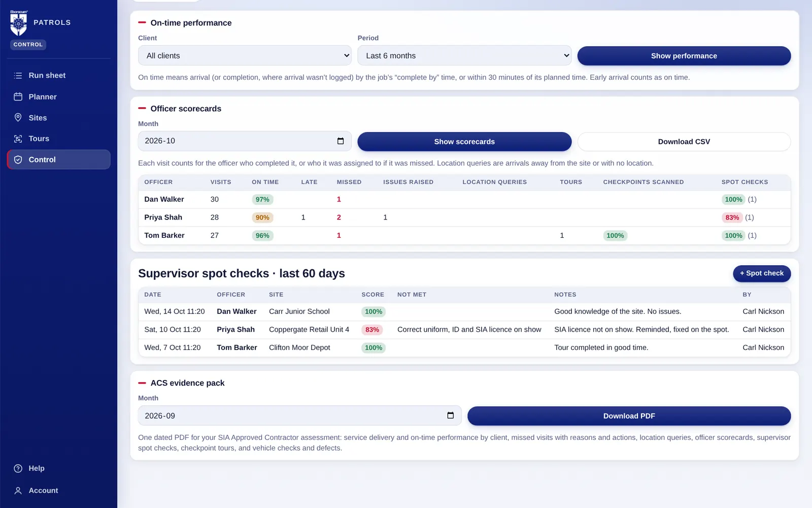Download the ACS evidence PDF

pos(629,416)
